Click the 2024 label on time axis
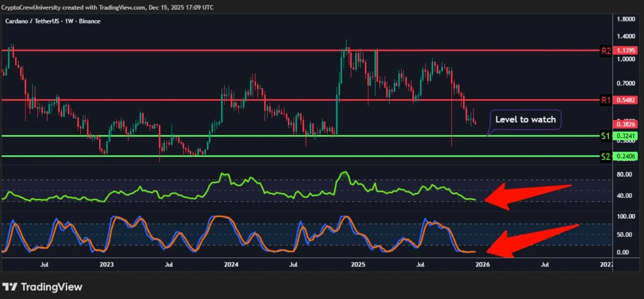This screenshot has height=299, width=644. point(231,265)
